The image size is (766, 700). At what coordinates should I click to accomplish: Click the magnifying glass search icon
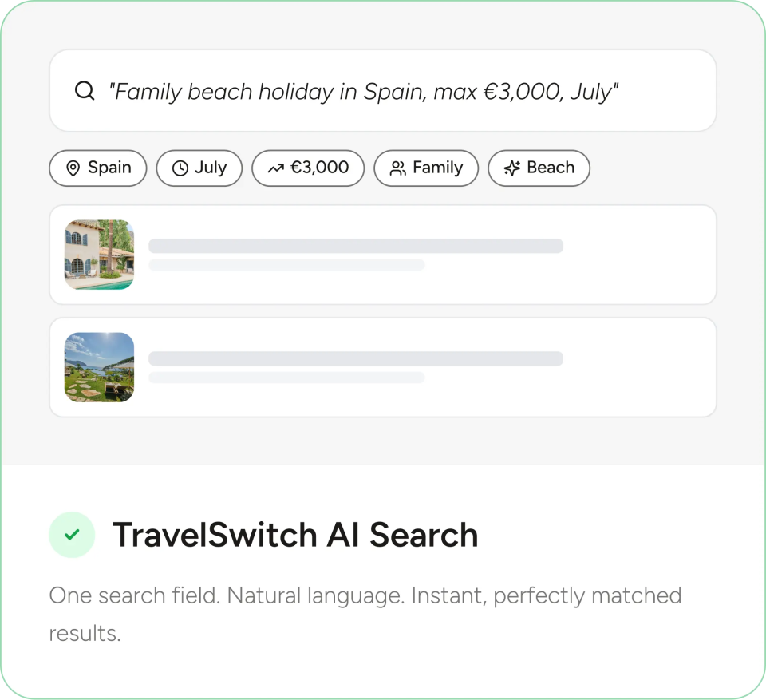tap(85, 91)
